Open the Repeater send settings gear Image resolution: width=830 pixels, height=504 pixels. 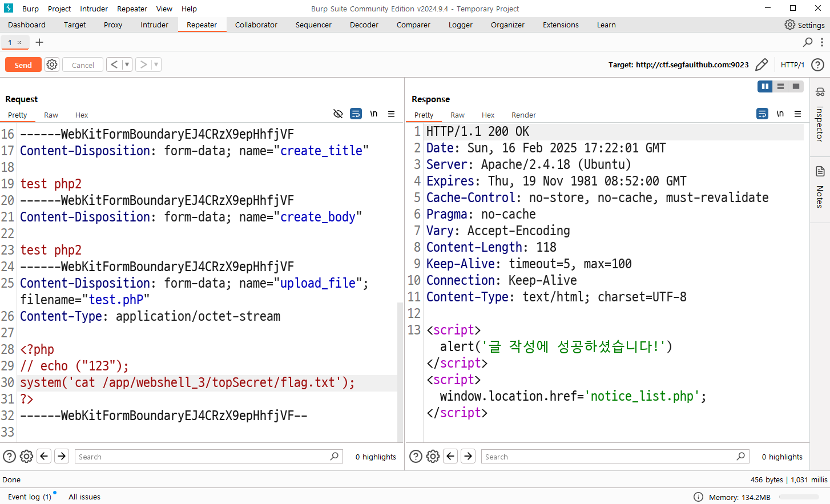52,64
